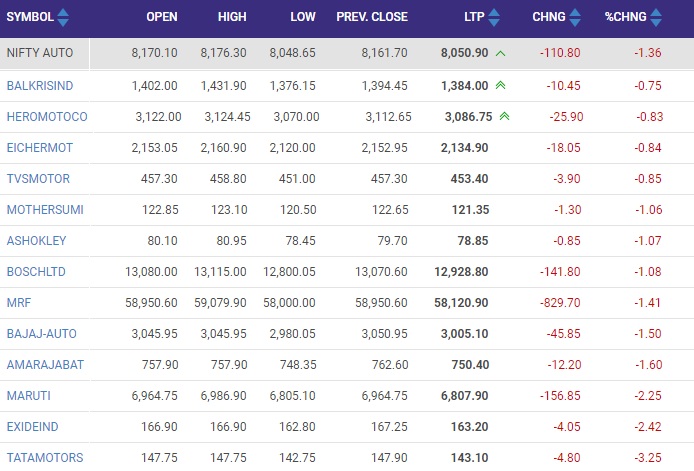Viewport: 694px width, 471px height.
Task: Open MOTHERSUMI stock link
Action: pyautogui.click(x=45, y=209)
